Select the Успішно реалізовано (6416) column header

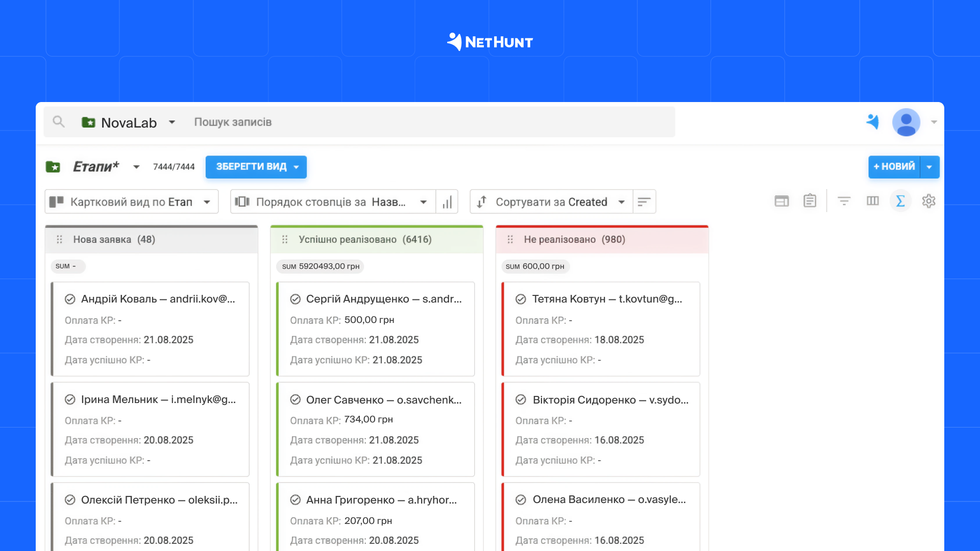click(377, 239)
